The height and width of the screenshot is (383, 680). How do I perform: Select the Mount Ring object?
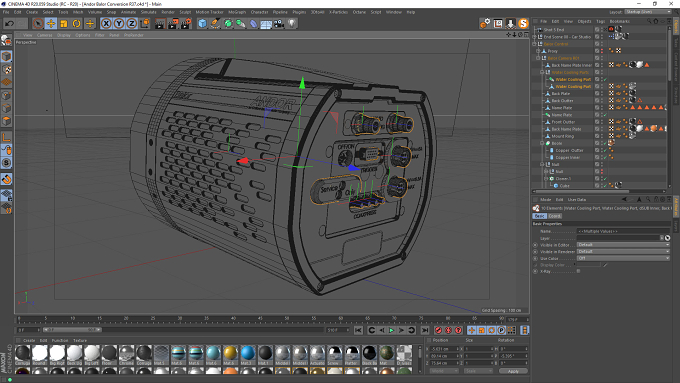pos(562,136)
